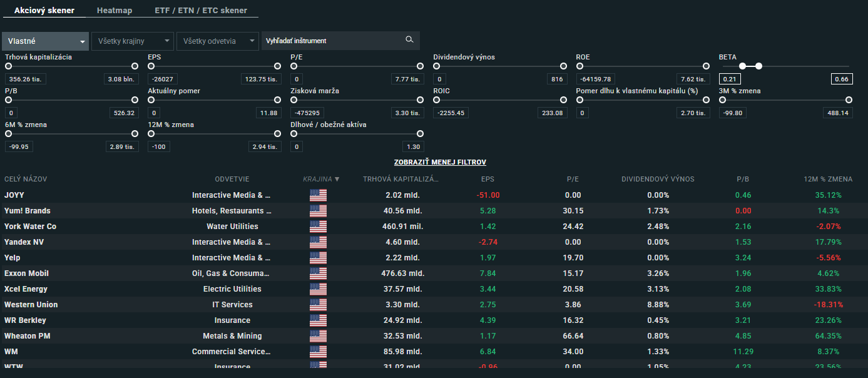The image size is (868, 378).
Task: Open the ETF / ETN / ETC skener tab
Action: pos(201,11)
